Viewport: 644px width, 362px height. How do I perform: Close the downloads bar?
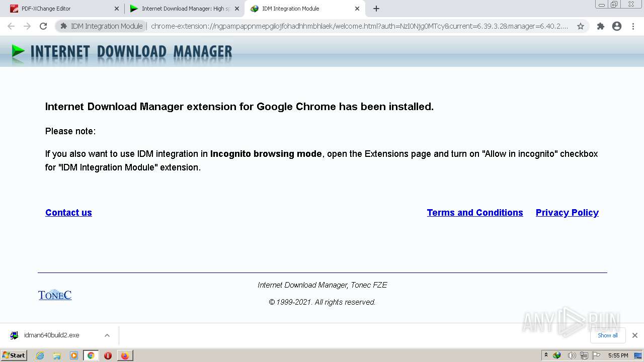point(634,335)
